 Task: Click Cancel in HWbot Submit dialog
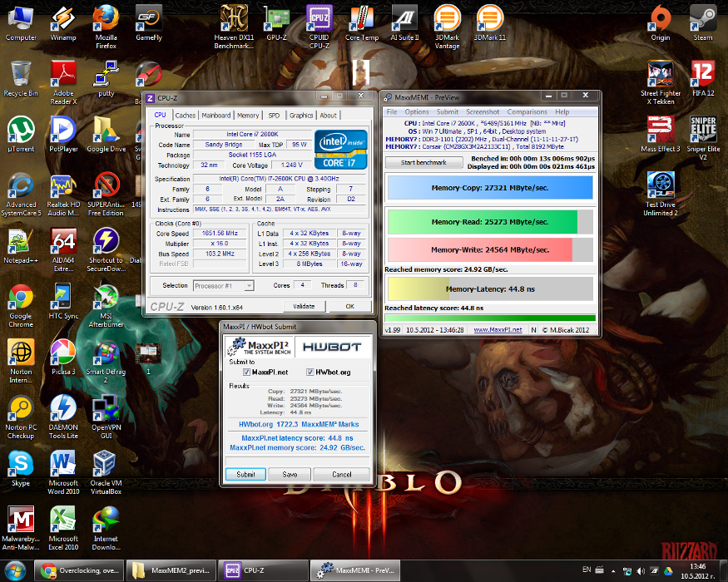[342, 474]
